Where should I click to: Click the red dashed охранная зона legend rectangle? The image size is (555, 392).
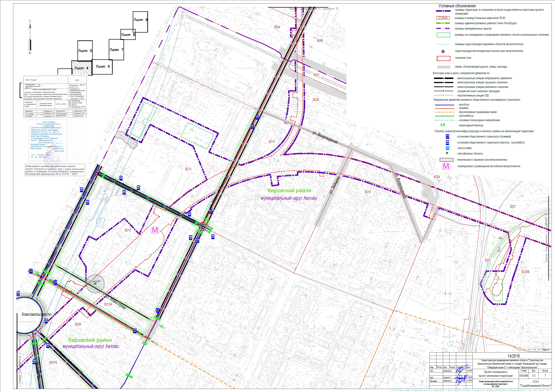pos(444,58)
